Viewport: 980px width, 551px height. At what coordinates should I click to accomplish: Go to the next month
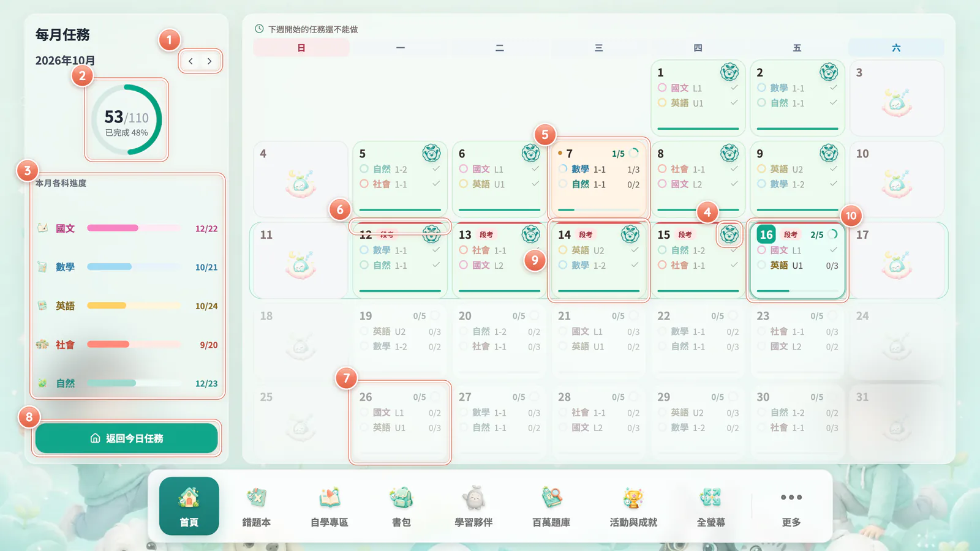point(209,61)
